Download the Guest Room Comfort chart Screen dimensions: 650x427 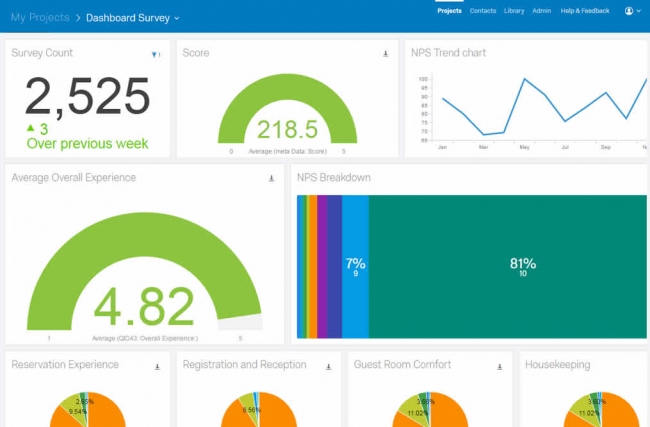(x=500, y=367)
